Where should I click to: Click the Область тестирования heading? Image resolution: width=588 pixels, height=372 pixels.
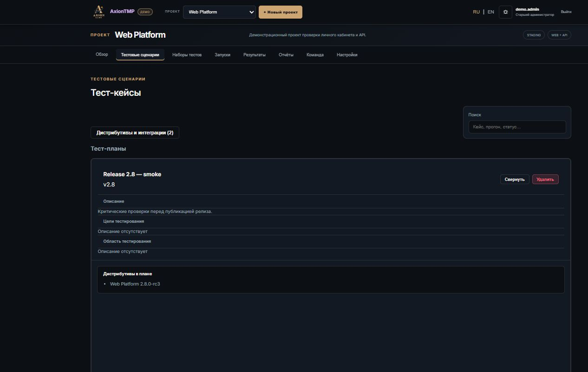tap(127, 241)
